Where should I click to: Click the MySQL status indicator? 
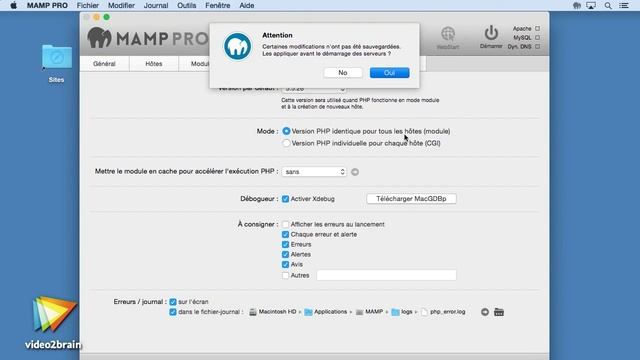click(x=538, y=38)
